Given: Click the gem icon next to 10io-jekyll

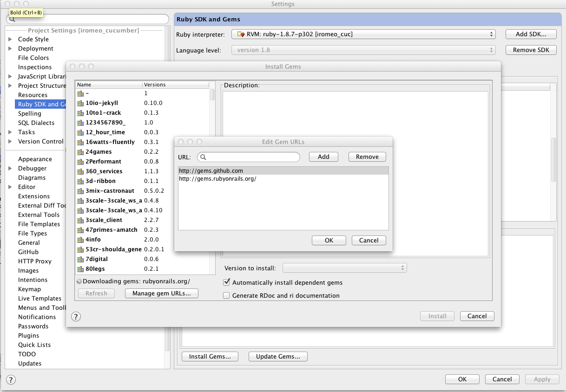Looking at the screenshot, I should pyautogui.click(x=80, y=103).
